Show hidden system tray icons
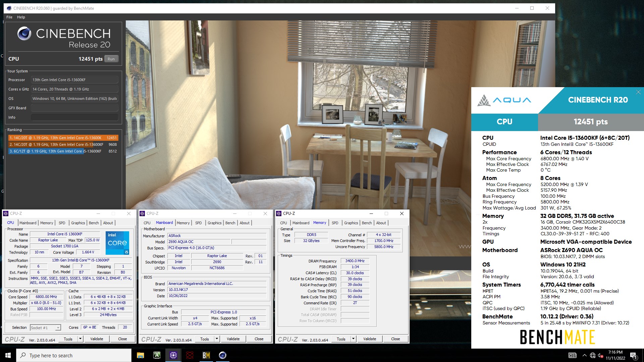This screenshot has height=362, width=644. pos(584,355)
